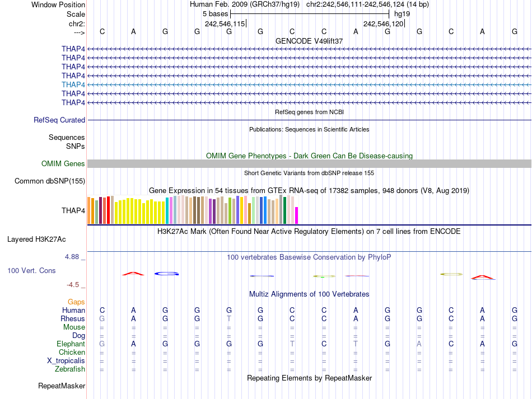Select the cyan bar in GTEx chart
532x399 pixels.
[x=167, y=210]
